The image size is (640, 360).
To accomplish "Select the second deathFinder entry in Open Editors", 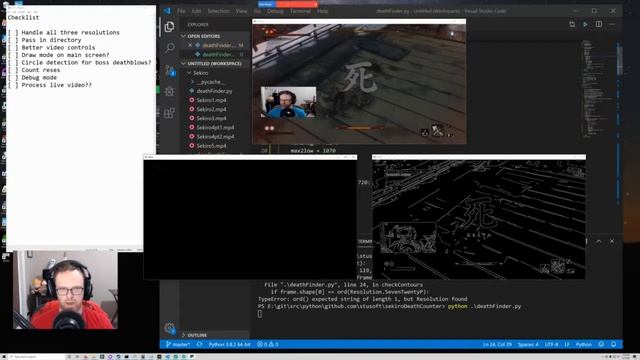I will 218,54.
